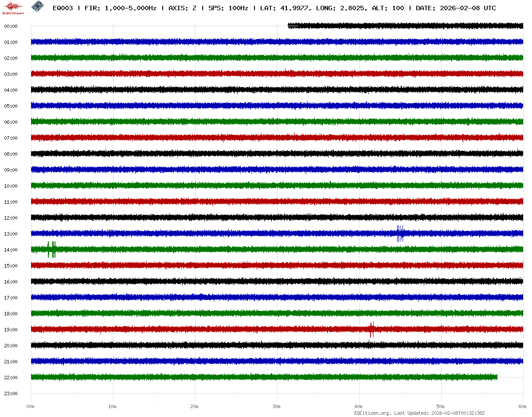This screenshot has width=532, height=417.
Task: Click the Last Updated timestamp in the footer
Action: (x=459, y=413)
